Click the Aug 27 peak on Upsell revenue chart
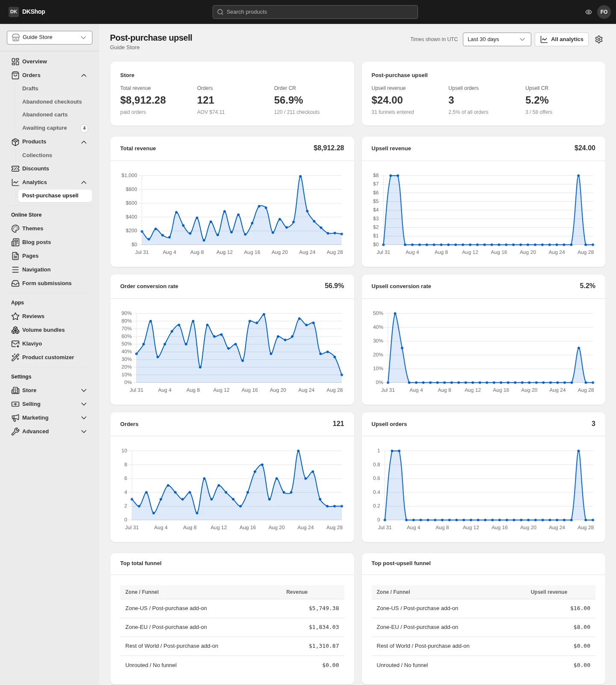 pos(578,176)
